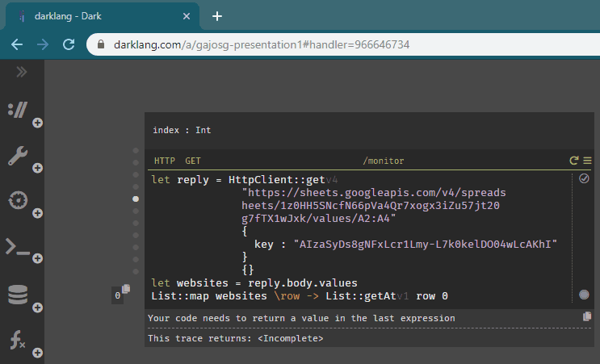Add new item next to wrench icon
The height and width of the screenshot is (364, 600).
tap(37, 168)
